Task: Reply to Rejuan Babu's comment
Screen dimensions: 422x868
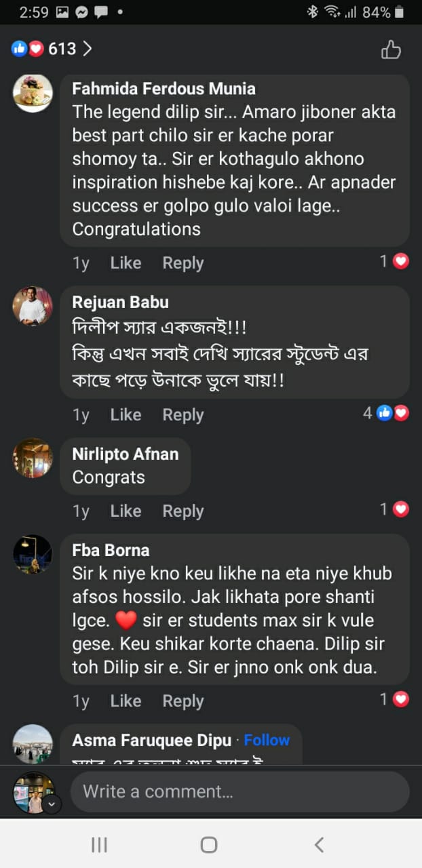Action: pyautogui.click(x=183, y=415)
